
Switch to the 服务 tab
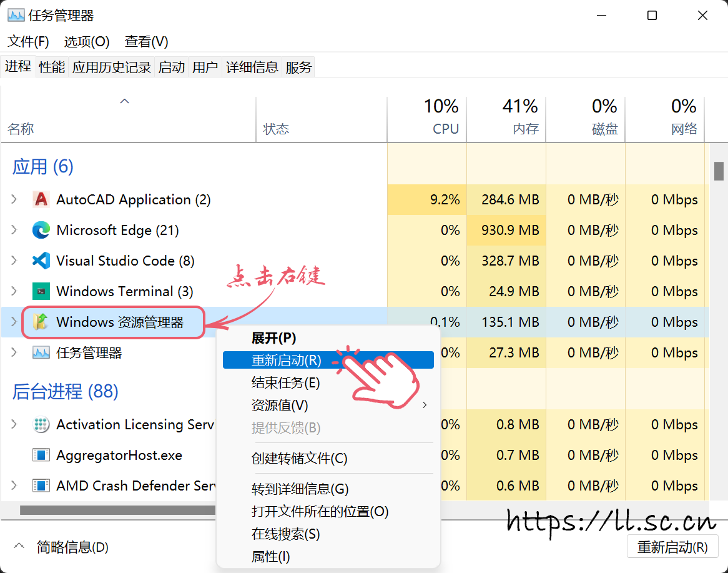click(x=298, y=67)
